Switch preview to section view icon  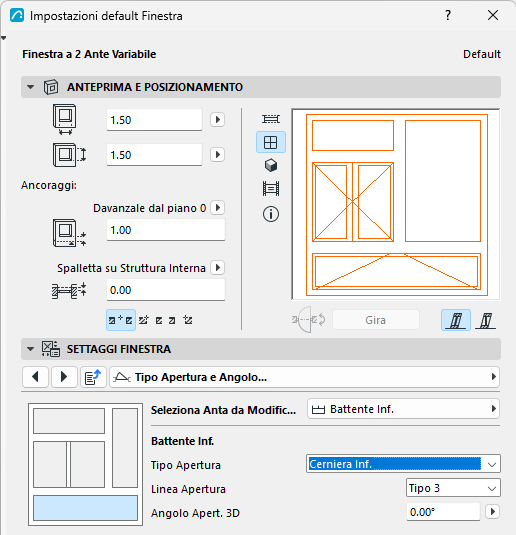pos(271,188)
